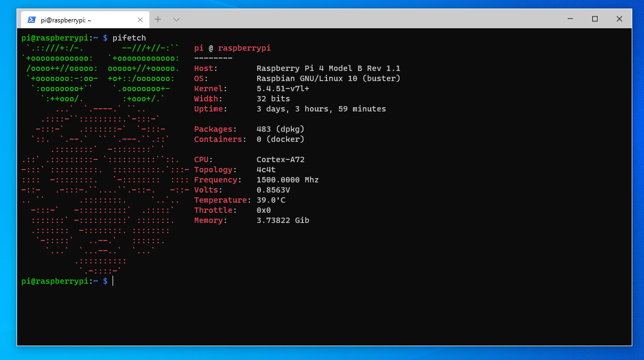Screen dimensions: 644x360
Task: Click the Temperature label
Action: [222, 200]
